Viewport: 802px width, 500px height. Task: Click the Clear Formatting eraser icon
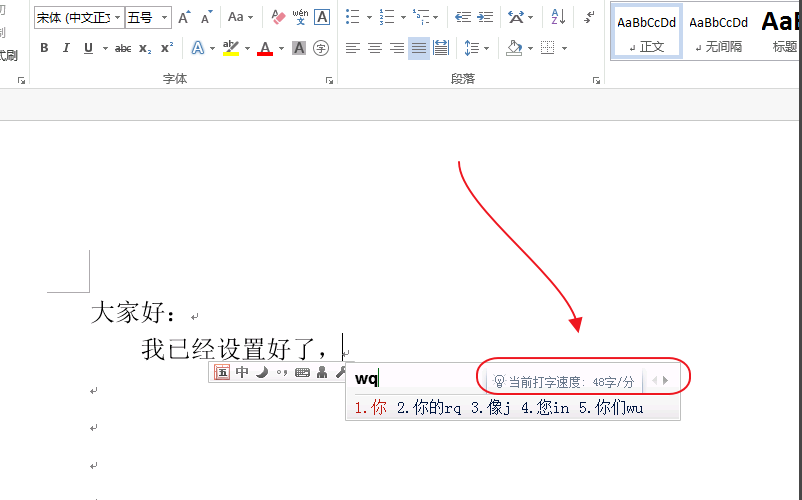click(278, 17)
